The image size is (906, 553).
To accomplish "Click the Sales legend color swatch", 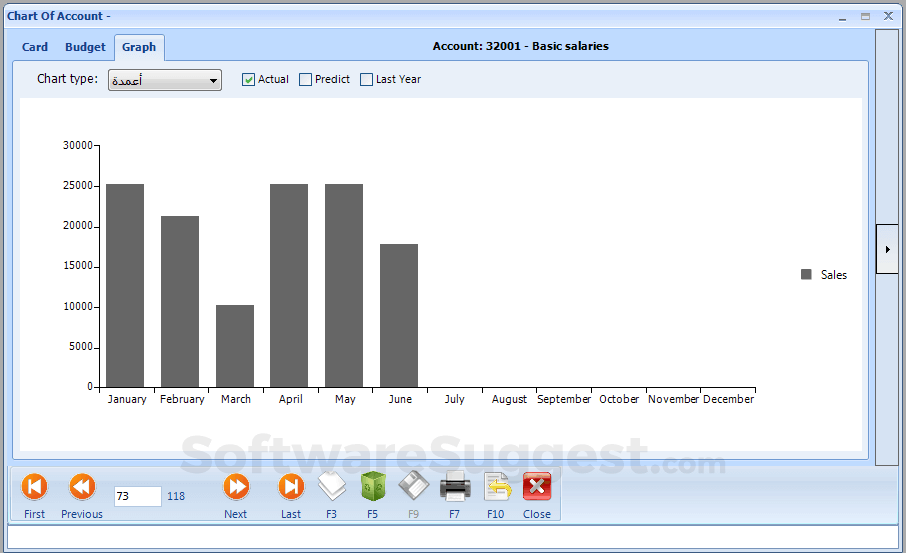I will 806,274.
